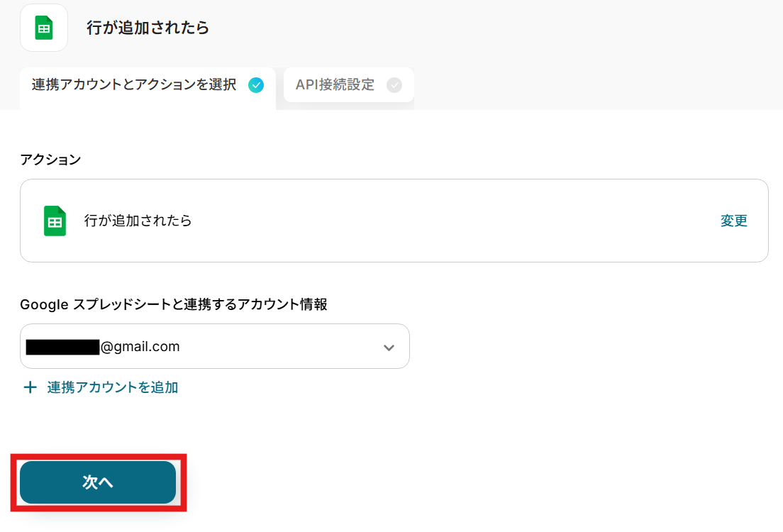Screen dimensions: 783x532
Task: Click the 変更 link to change the action
Action: click(733, 221)
